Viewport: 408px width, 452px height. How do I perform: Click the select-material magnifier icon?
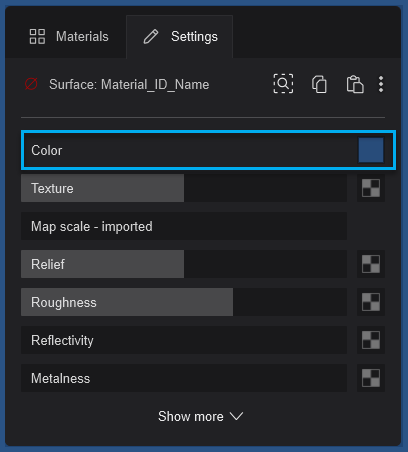click(283, 84)
